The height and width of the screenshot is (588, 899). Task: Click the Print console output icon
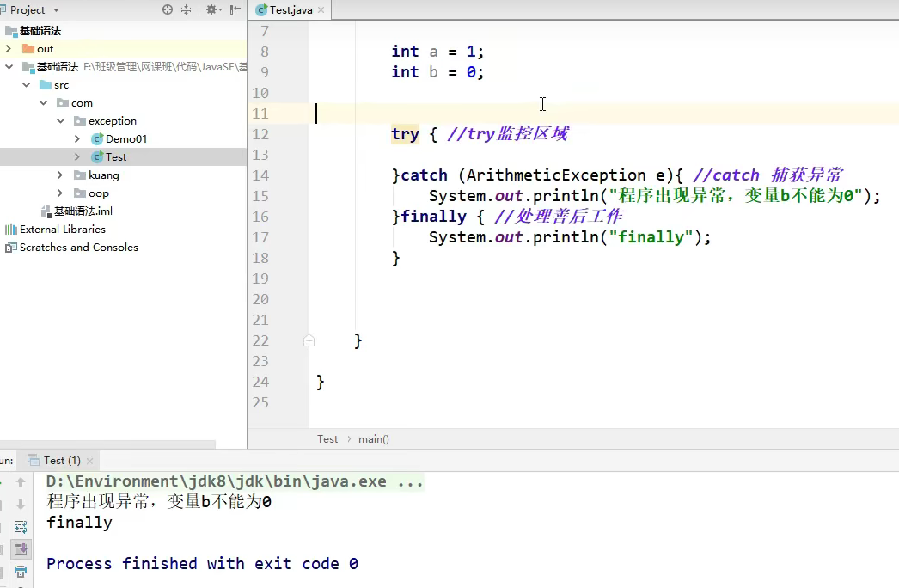[21, 572]
